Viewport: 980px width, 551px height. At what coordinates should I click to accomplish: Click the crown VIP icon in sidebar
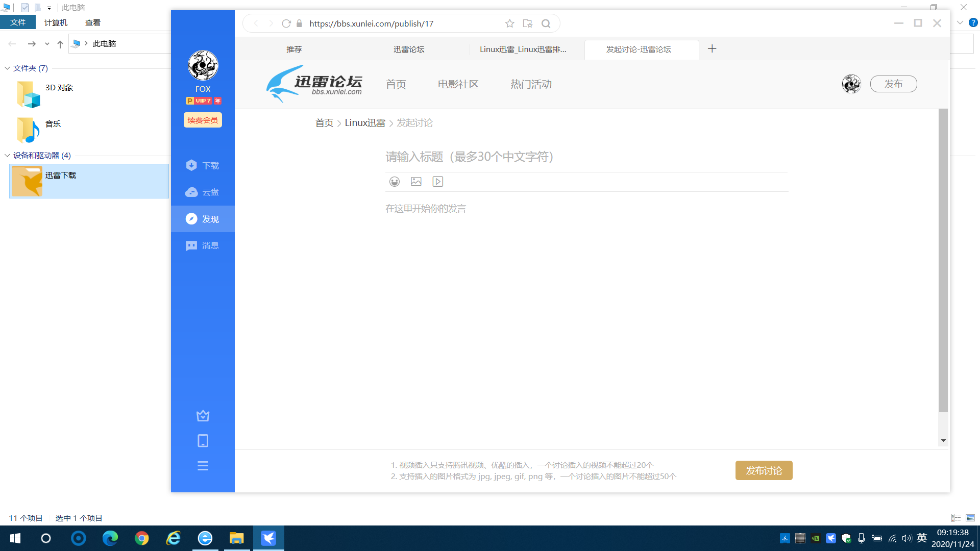203,415
